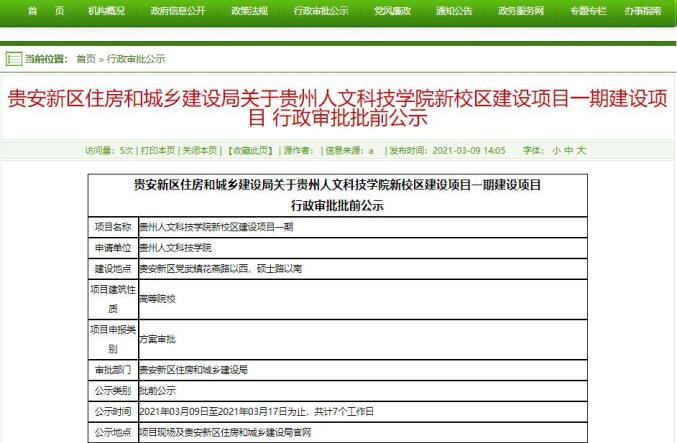Select the 信息来源 label text

(x=345, y=150)
